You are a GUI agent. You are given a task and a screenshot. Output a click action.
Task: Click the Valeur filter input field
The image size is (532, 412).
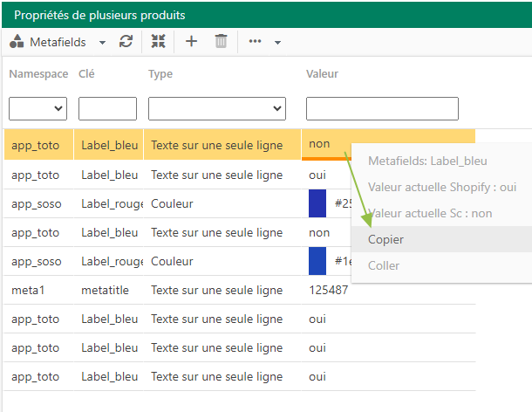(382, 109)
